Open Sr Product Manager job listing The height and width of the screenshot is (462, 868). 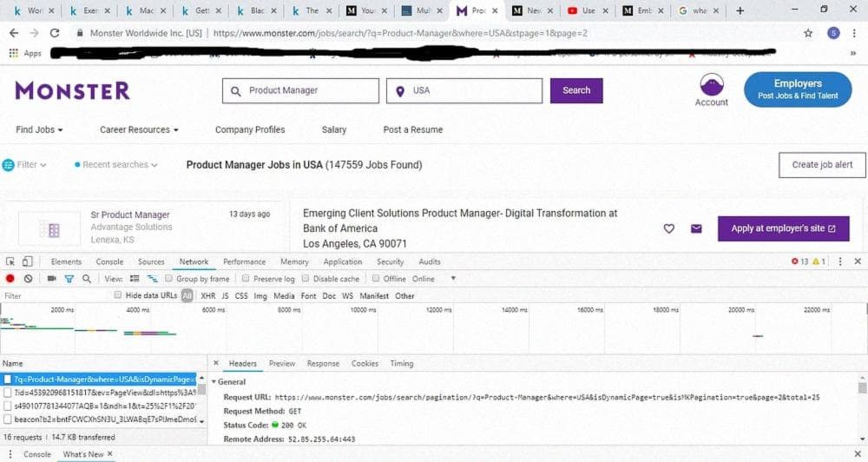[130, 215]
